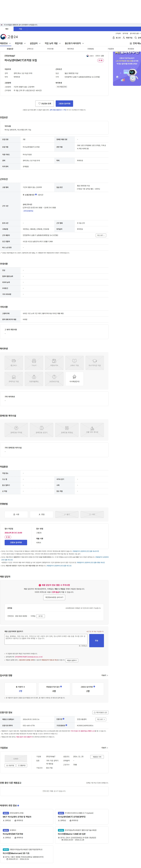The image size is (141, 868).
Task: Click the 고용24 입사지원 info icon
Action: point(94,686)
